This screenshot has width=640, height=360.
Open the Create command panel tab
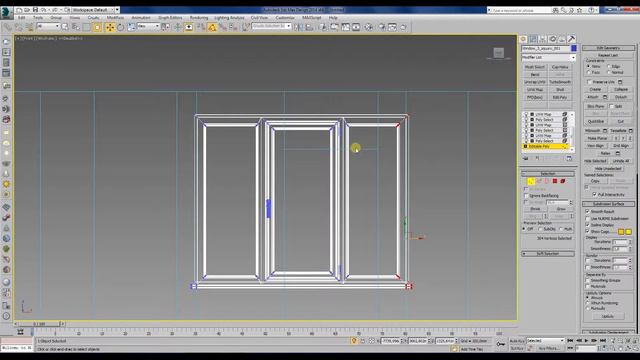523,39
